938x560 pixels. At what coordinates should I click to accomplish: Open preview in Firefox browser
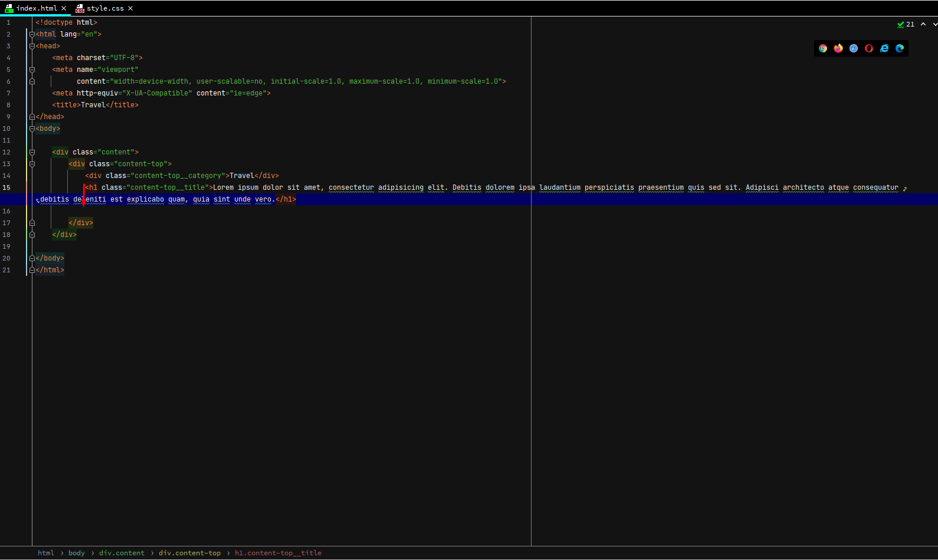(x=838, y=48)
